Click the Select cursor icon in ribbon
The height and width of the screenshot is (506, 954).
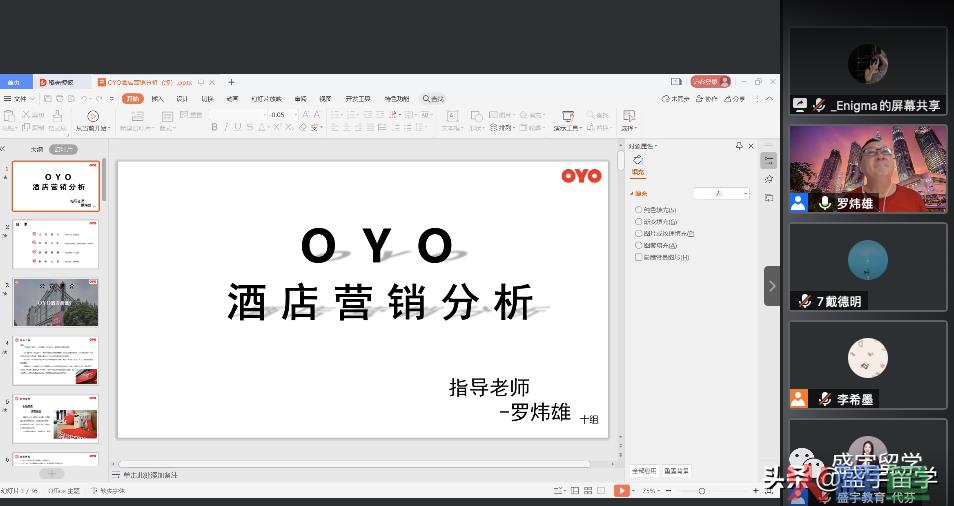point(628,116)
